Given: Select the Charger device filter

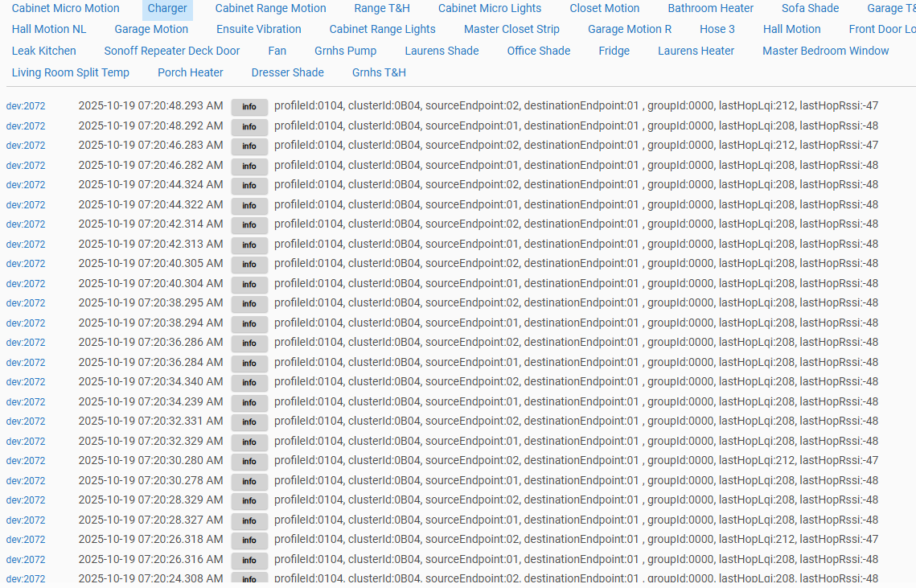Looking at the screenshot, I should (x=167, y=9).
